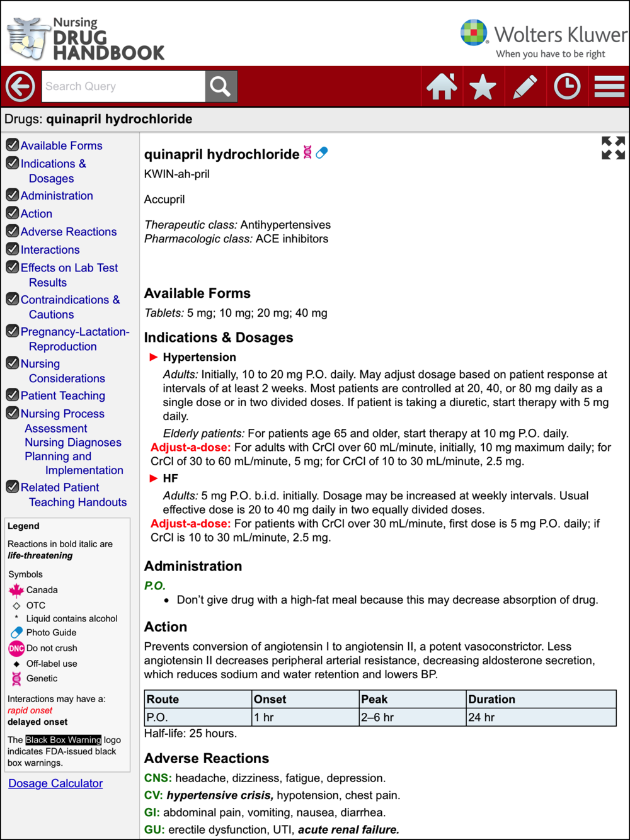Screen dimensions: 630x840
Task: Open Effects on Lab Test Results link
Action: (69, 275)
